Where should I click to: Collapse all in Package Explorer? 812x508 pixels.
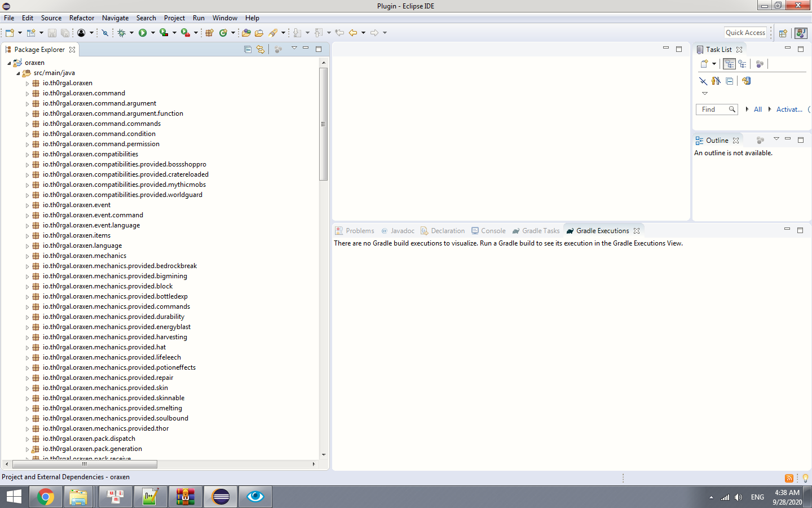[x=248, y=49]
